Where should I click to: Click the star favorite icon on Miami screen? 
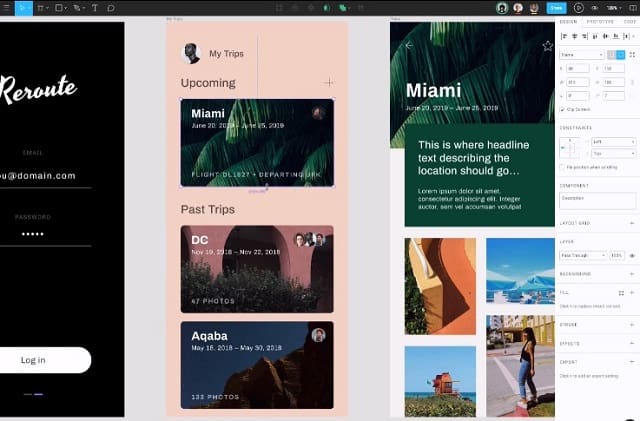pyautogui.click(x=547, y=46)
